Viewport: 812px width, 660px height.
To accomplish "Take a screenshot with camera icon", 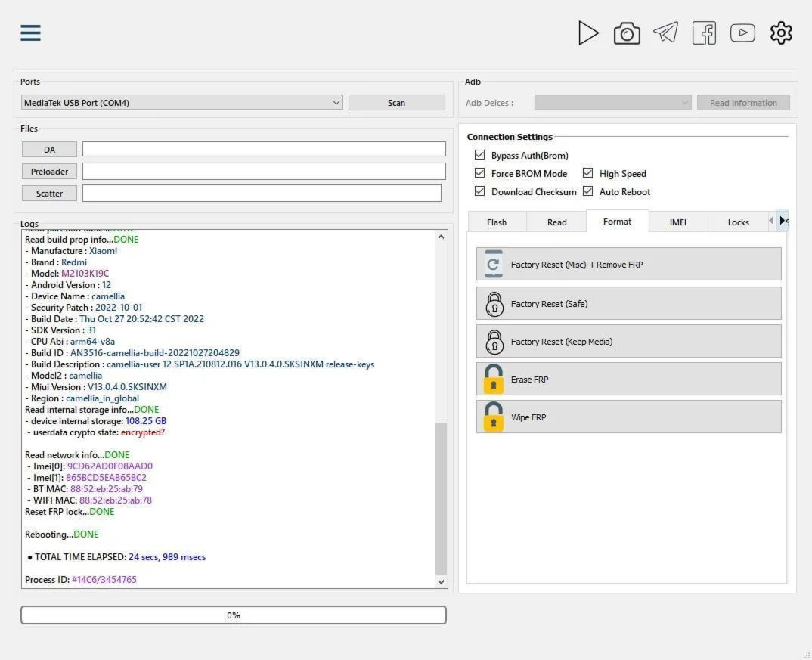I will [x=627, y=33].
